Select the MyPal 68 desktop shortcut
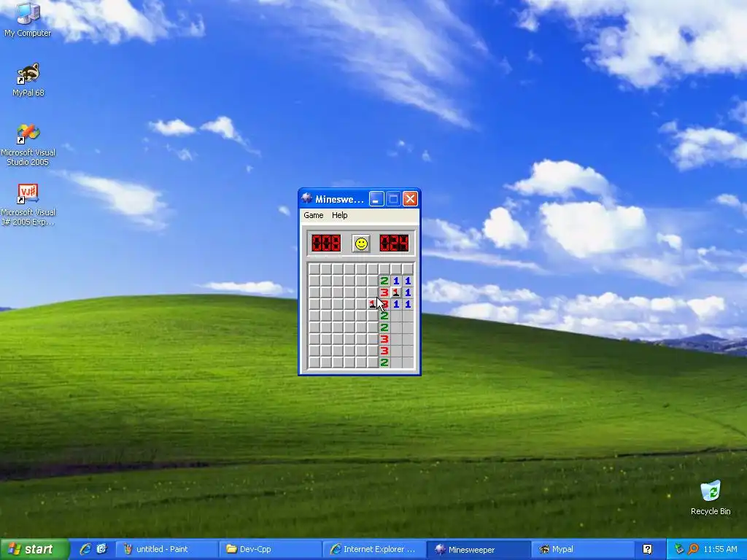 point(28,80)
